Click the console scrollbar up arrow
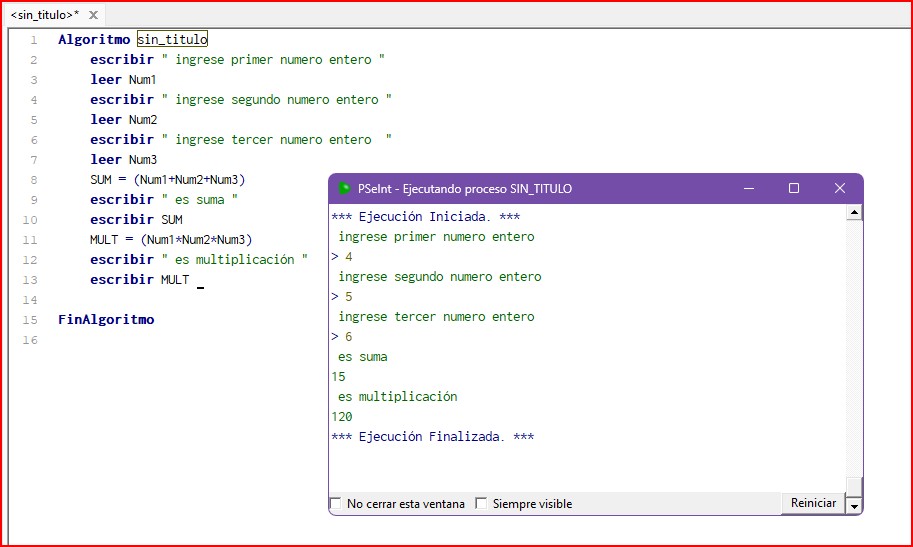 (x=853, y=212)
